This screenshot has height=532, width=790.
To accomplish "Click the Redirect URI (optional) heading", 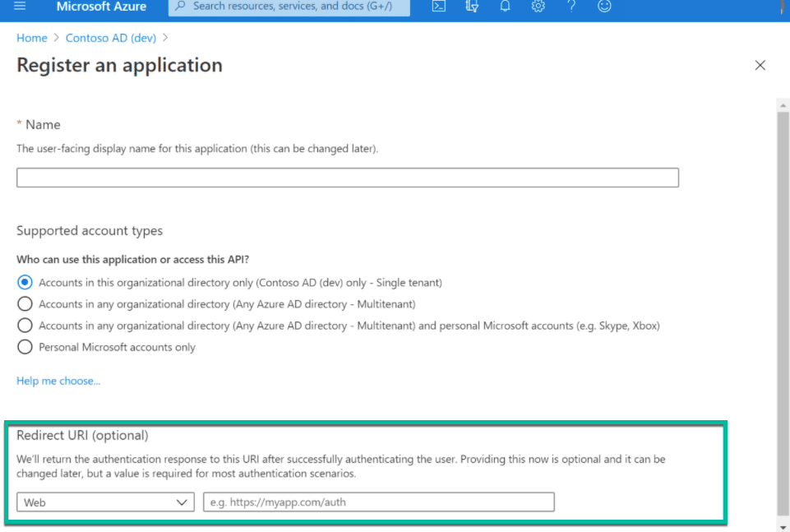I will (83, 435).
